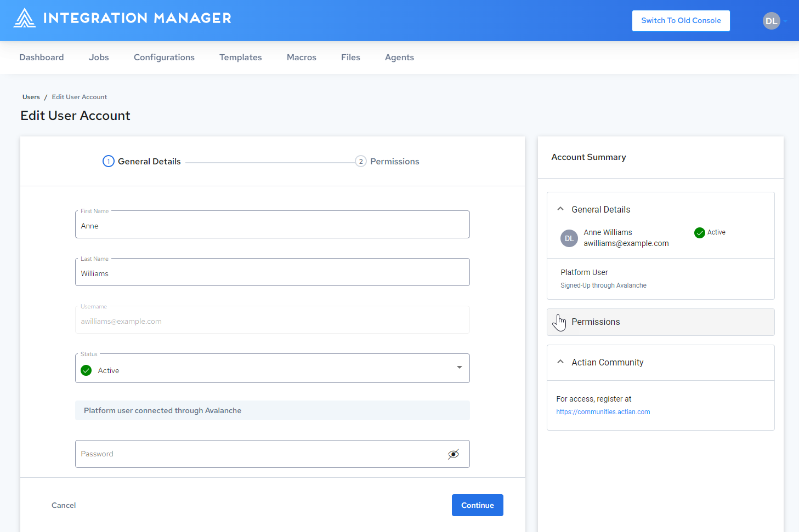Click Switch To Old Console button

click(681, 21)
